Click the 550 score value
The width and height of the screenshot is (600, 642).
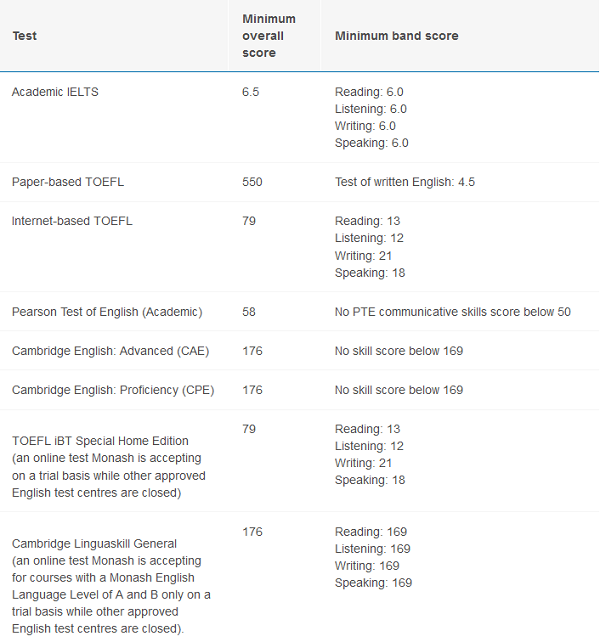(252, 182)
